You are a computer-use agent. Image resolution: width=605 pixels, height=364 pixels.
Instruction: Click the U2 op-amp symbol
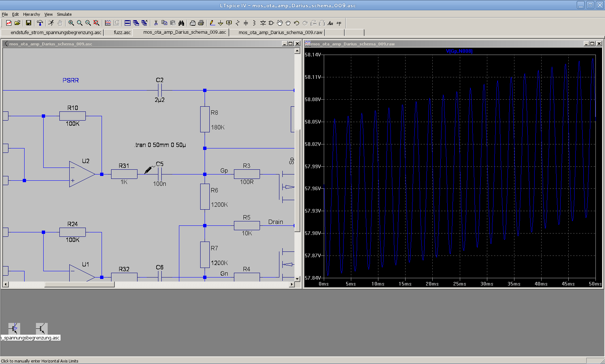coord(82,174)
